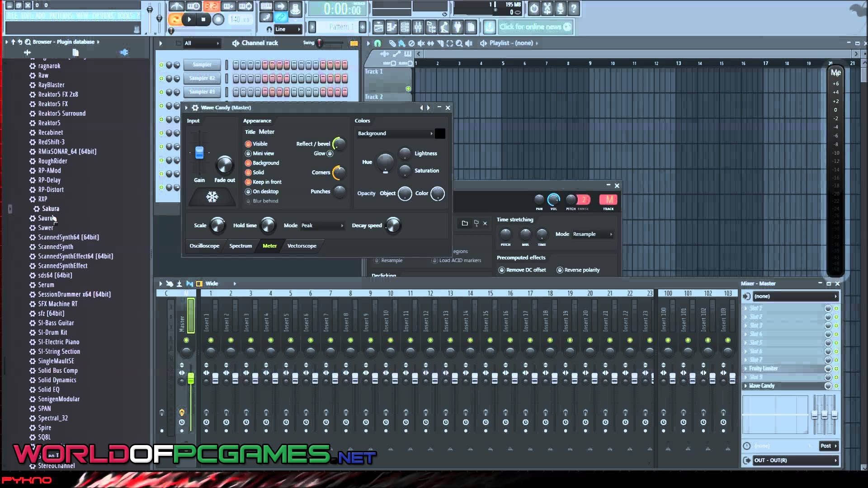Open the Channel rack toolbar icon

click(x=405, y=27)
